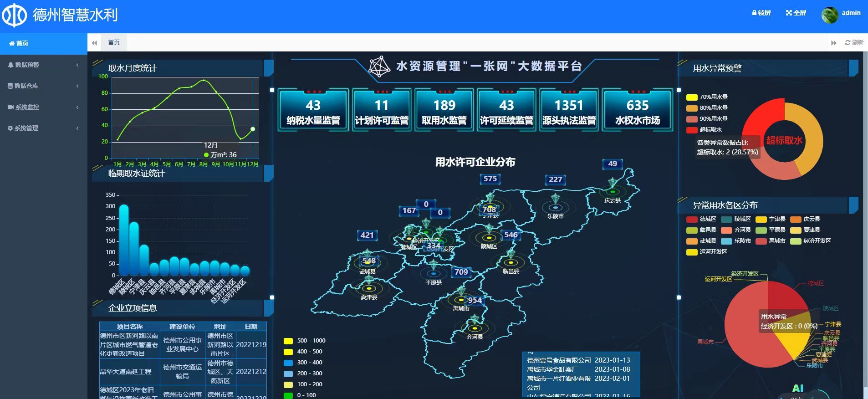Screen dimensions: 868x399
Task: Select 首页 in the sidebar
Action: point(44,43)
